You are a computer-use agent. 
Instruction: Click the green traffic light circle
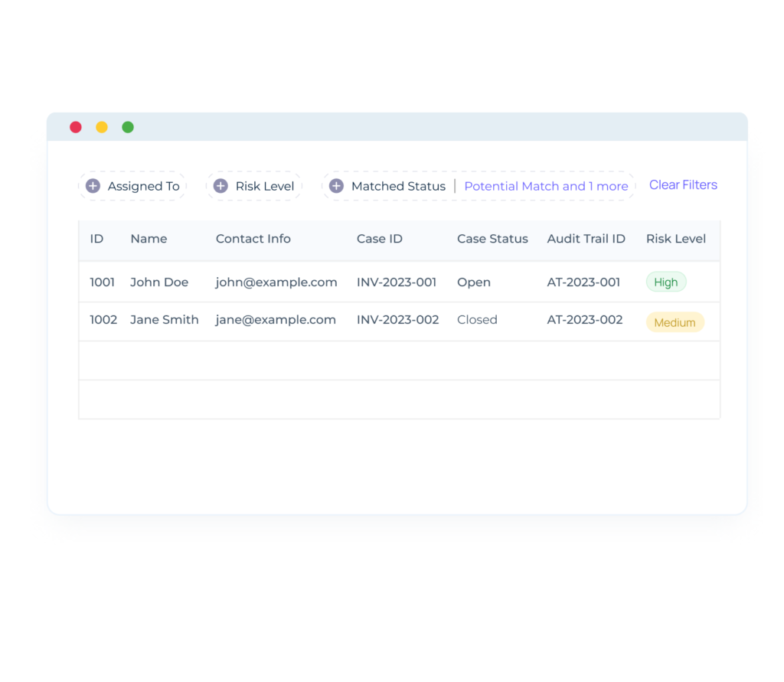tap(127, 127)
